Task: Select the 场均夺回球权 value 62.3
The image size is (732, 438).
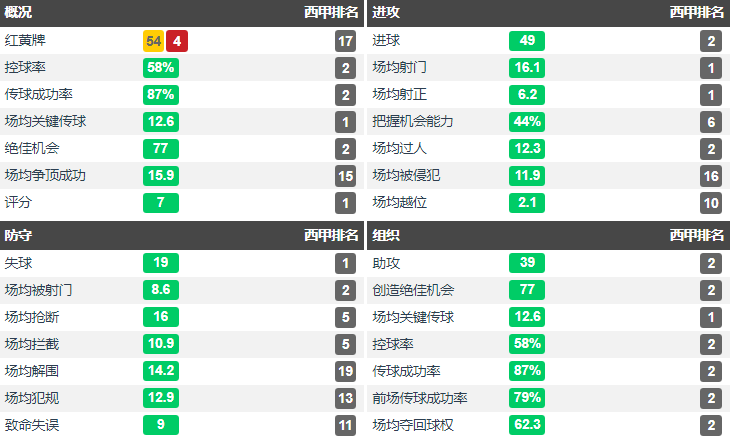Action: pyautogui.click(x=527, y=424)
